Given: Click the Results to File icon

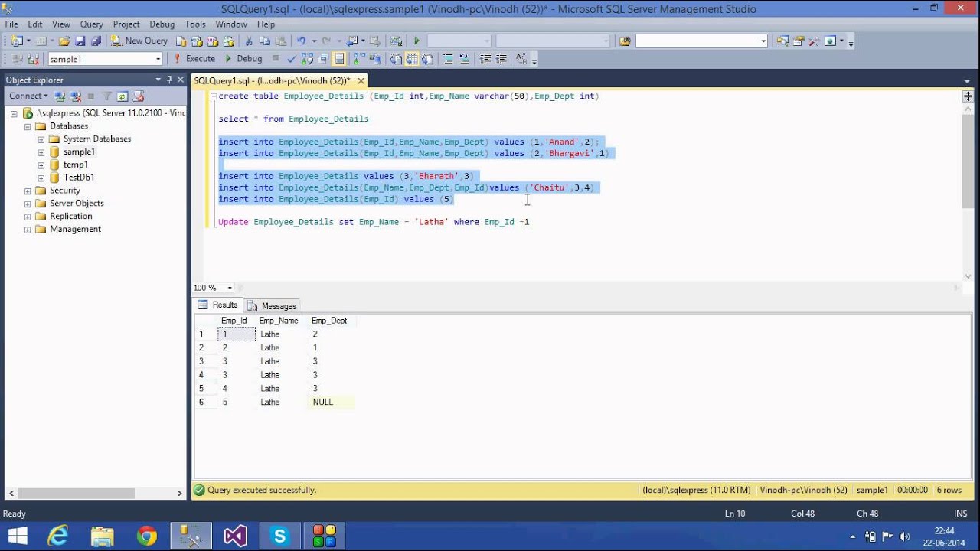Looking at the screenshot, I should point(427,59).
